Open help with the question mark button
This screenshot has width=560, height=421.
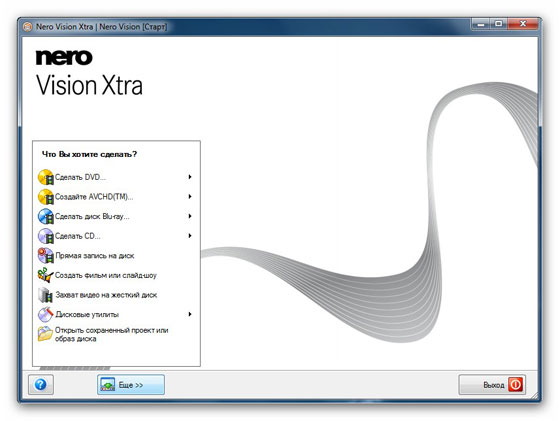41,385
